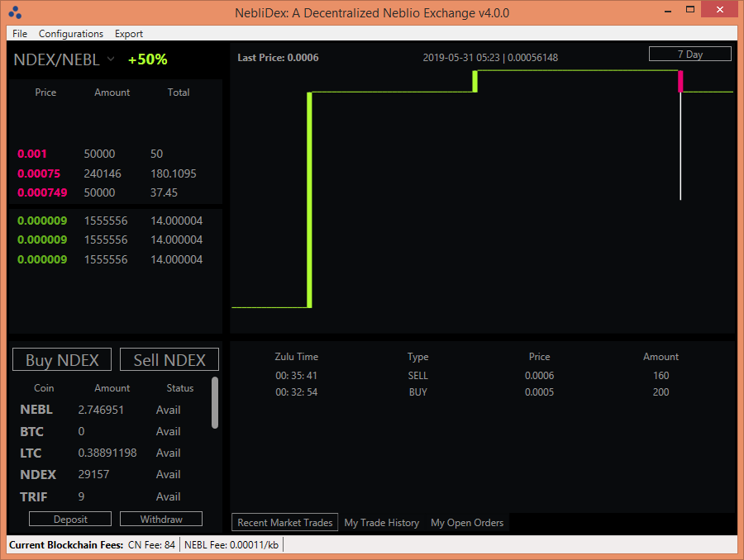Click the trade price 0.0006 cell
The image size is (744, 560).
539,376
